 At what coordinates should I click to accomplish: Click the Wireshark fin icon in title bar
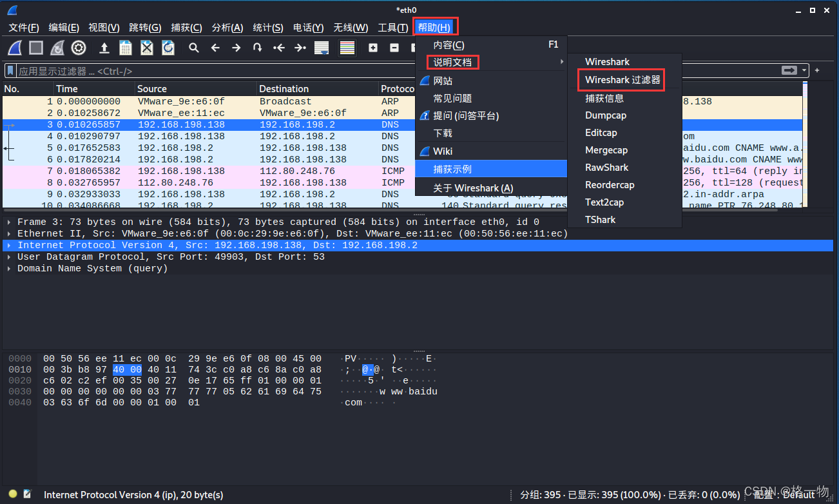12,10
